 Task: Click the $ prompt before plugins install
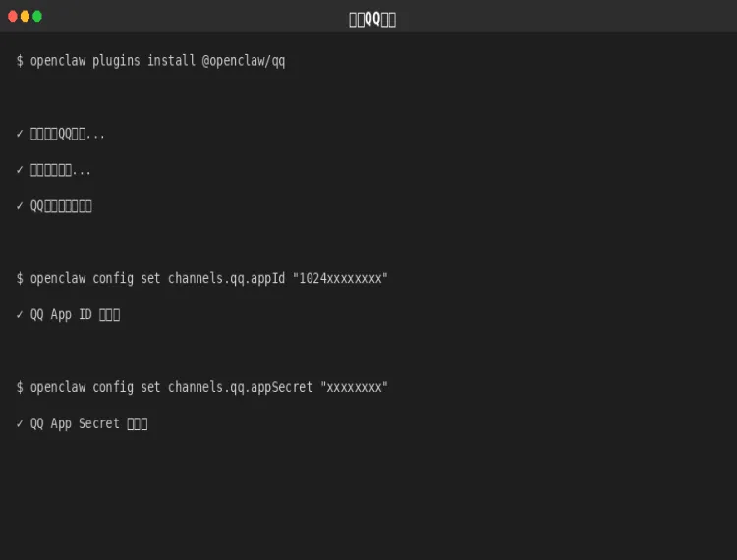point(20,61)
